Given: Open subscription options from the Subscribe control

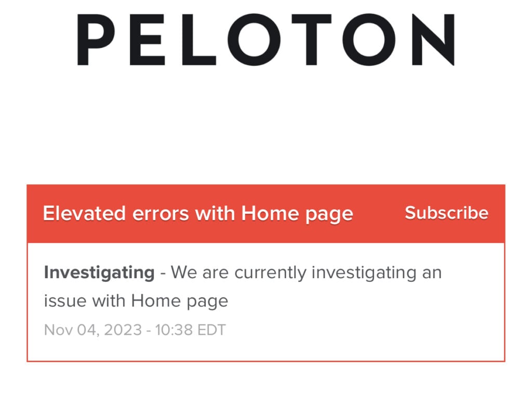Looking at the screenshot, I should [446, 213].
